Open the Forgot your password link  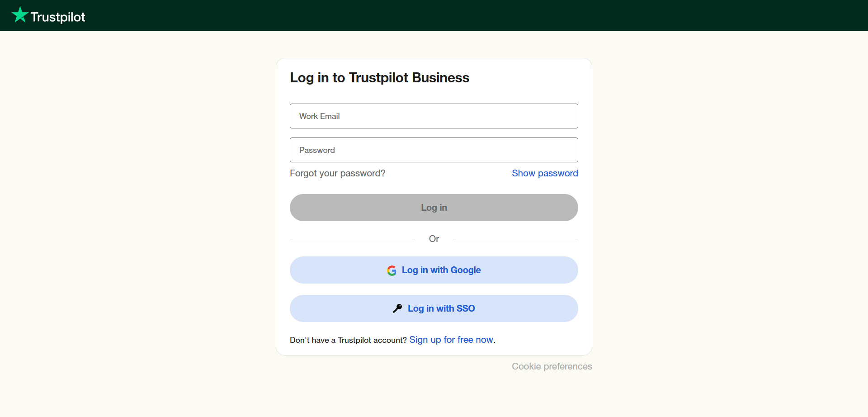coord(337,173)
